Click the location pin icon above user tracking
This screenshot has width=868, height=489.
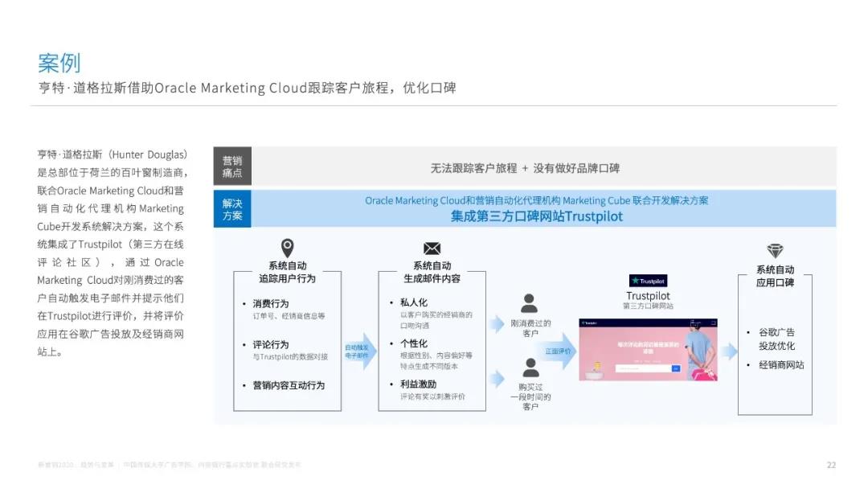287,248
